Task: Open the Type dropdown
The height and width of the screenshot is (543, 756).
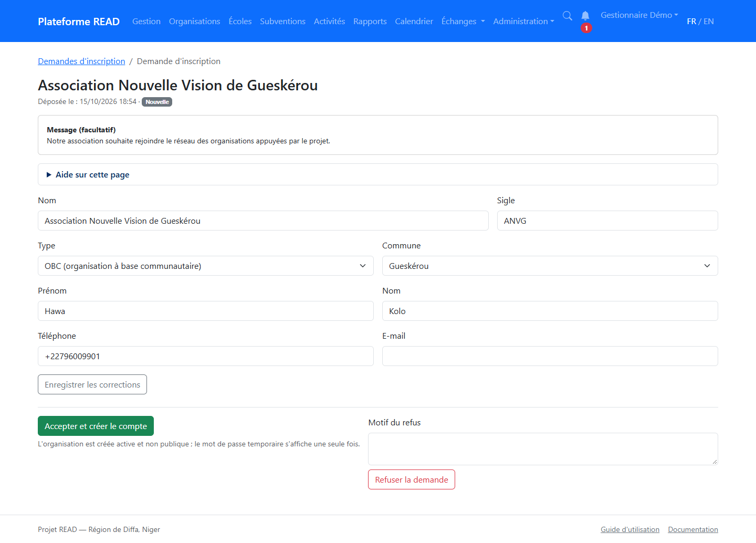Action: click(x=206, y=266)
